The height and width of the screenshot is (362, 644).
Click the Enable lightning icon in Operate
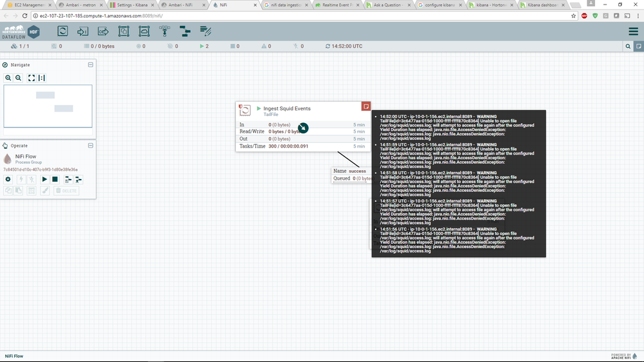point(21,179)
